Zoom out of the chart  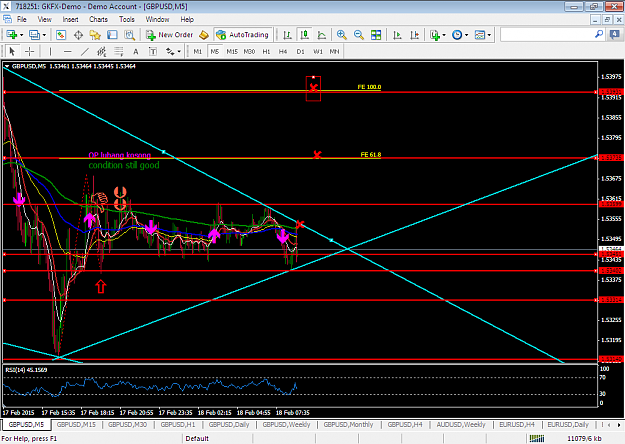point(359,35)
